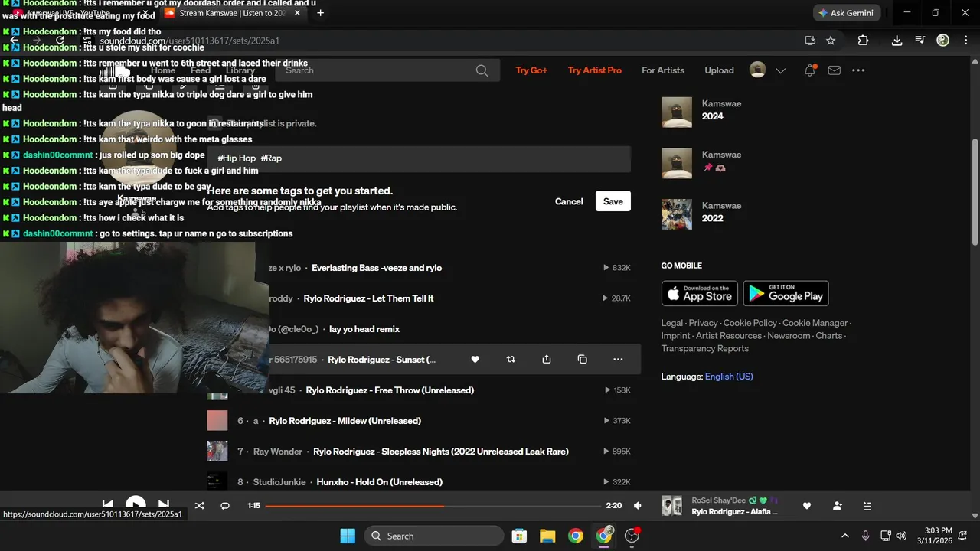The image size is (980, 551).
Task: Like the Rylo Rodriguez - Sunset track
Action: click(x=475, y=360)
